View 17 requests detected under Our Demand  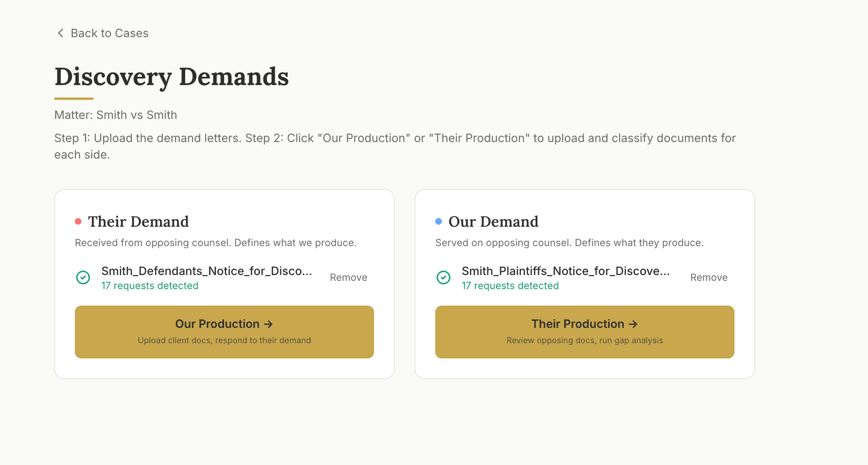510,285
